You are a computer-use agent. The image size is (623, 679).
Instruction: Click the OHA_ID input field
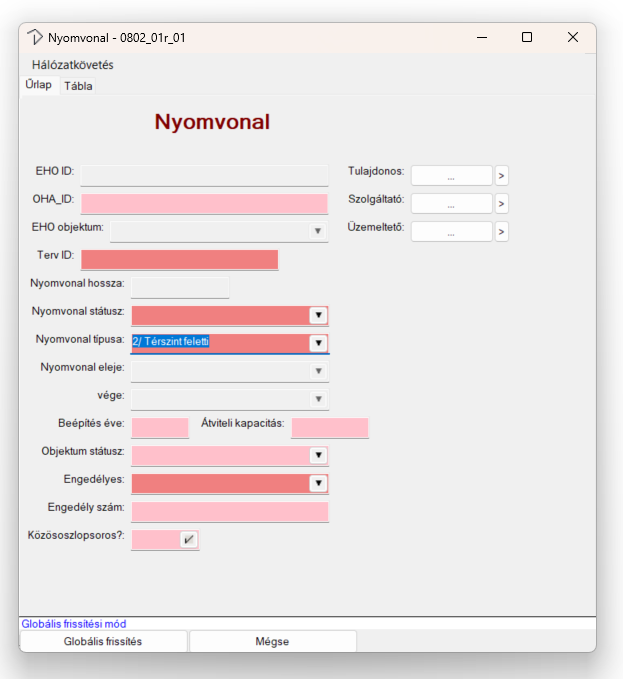(204, 204)
